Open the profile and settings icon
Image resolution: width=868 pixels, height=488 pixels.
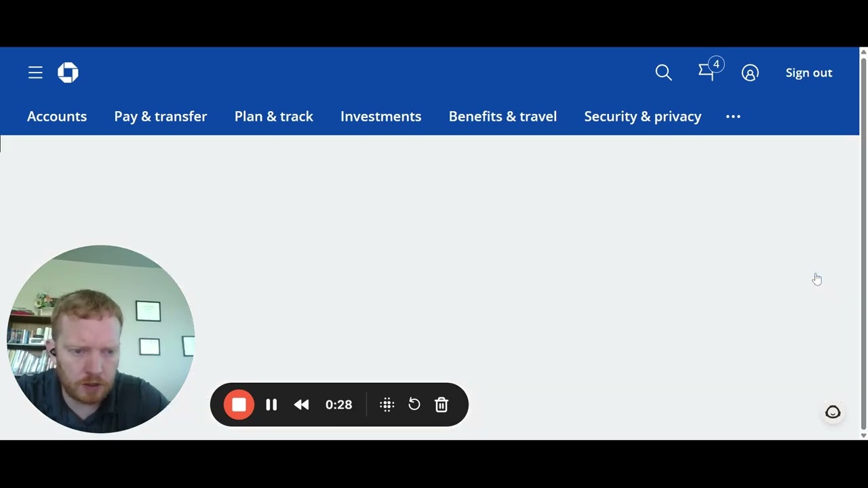750,73
